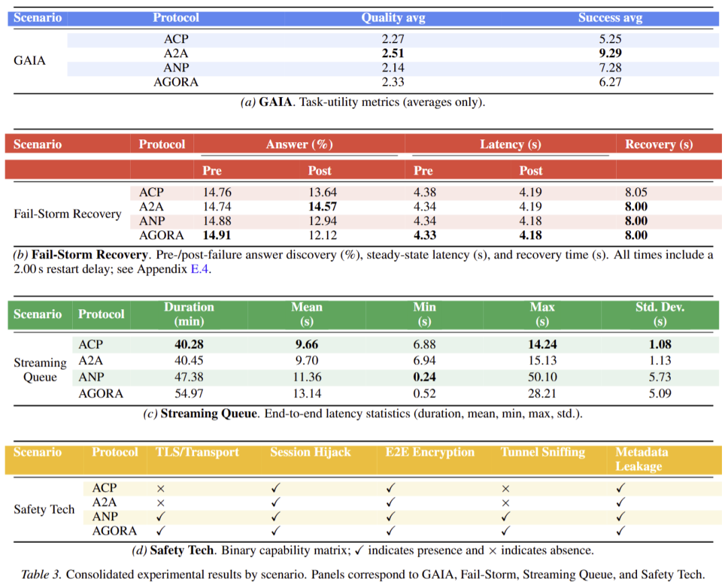Select the 50.10 maximum value for ANP
This screenshot has height=582, width=728.
point(542,377)
